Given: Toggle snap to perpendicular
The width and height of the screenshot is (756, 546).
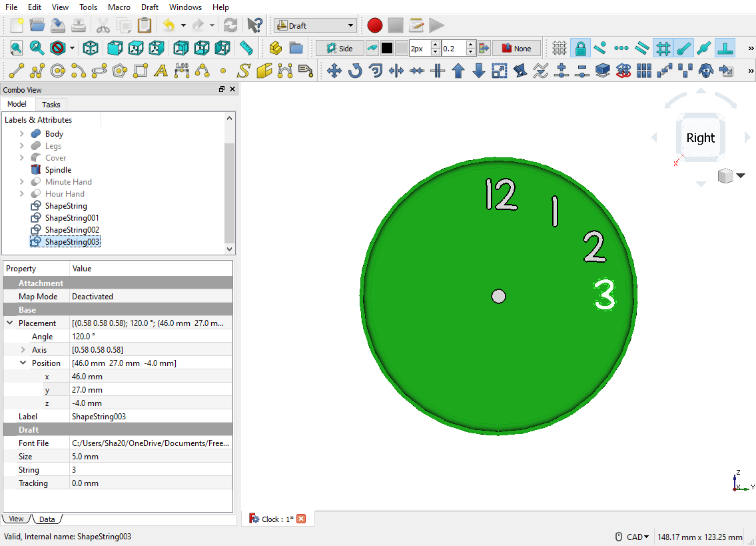Looking at the screenshot, I should click(725, 48).
